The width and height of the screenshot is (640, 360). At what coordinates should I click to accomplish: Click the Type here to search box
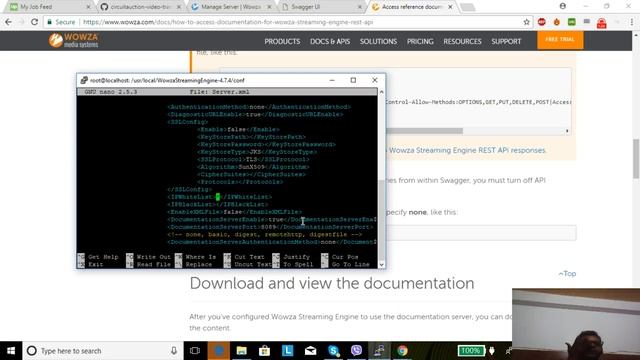[x=102, y=351]
